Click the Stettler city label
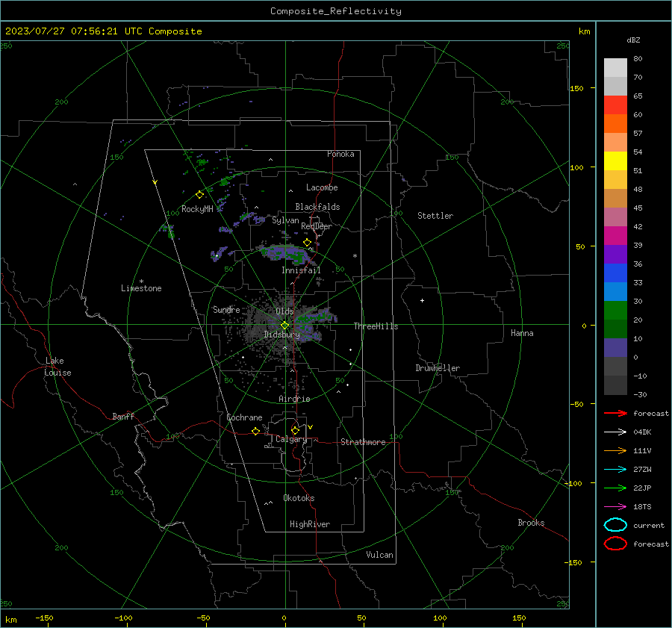672x628 pixels. point(435,216)
